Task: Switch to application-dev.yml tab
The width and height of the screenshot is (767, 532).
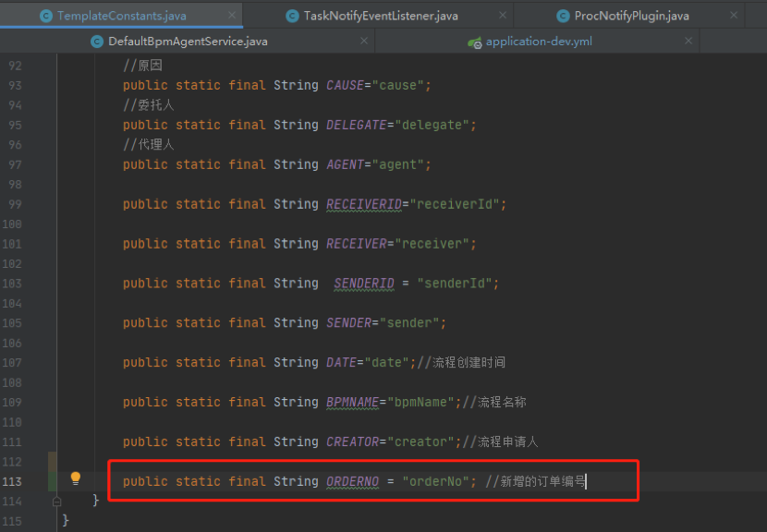Action: pyautogui.click(x=539, y=42)
